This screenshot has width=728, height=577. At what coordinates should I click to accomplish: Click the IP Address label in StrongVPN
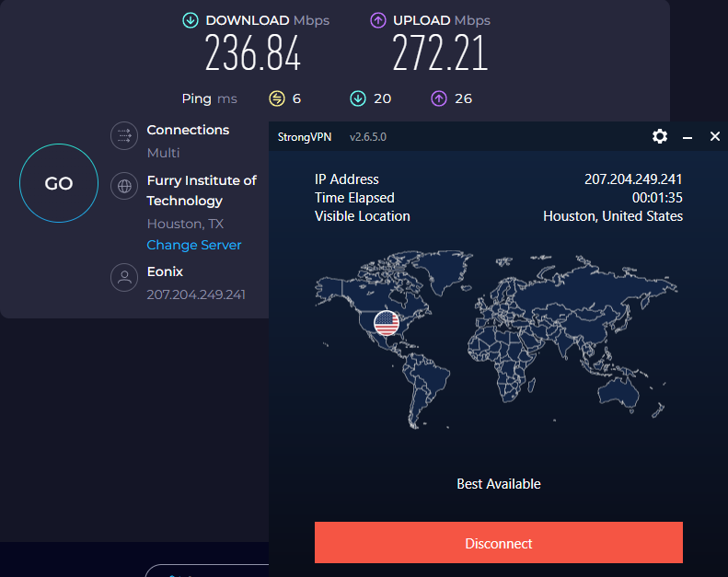(x=347, y=179)
